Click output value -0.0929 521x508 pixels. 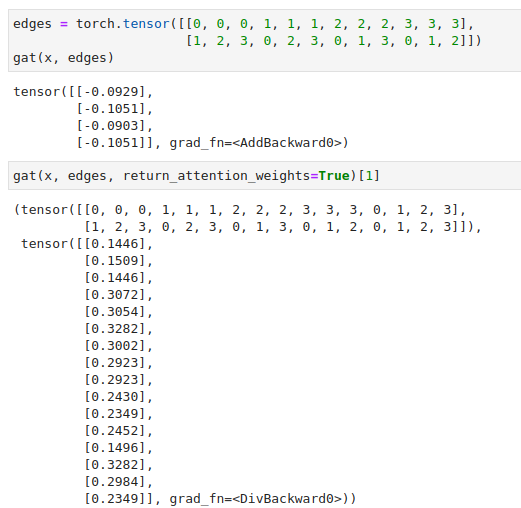tap(111, 92)
